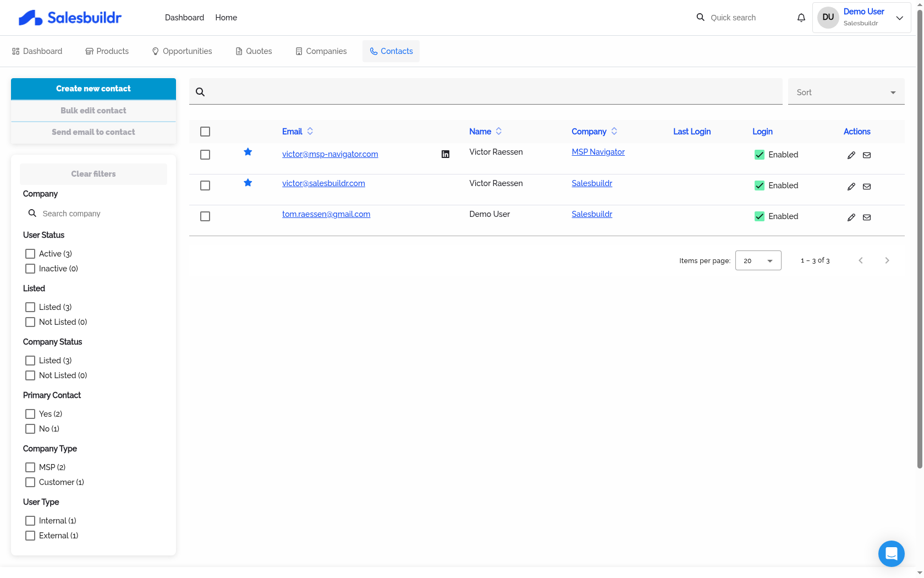Image resolution: width=924 pixels, height=578 pixels.
Task: Open the Opportunities tab
Action: click(182, 51)
